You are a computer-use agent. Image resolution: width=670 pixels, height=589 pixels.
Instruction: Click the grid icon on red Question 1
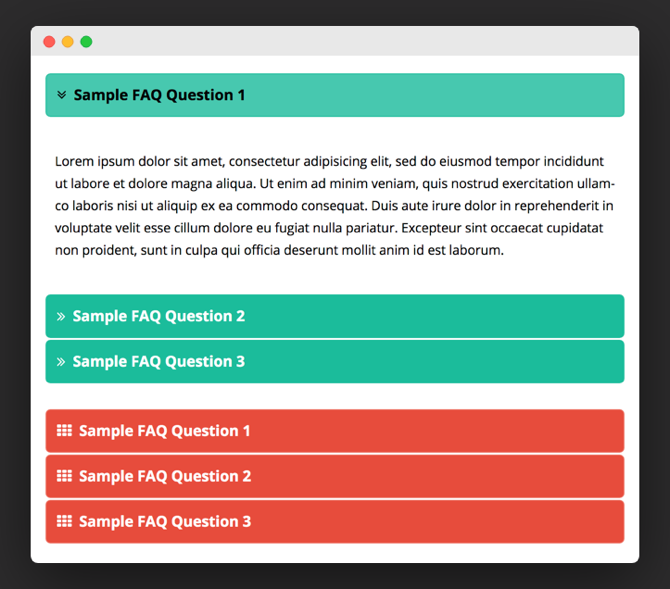pyautogui.click(x=65, y=430)
